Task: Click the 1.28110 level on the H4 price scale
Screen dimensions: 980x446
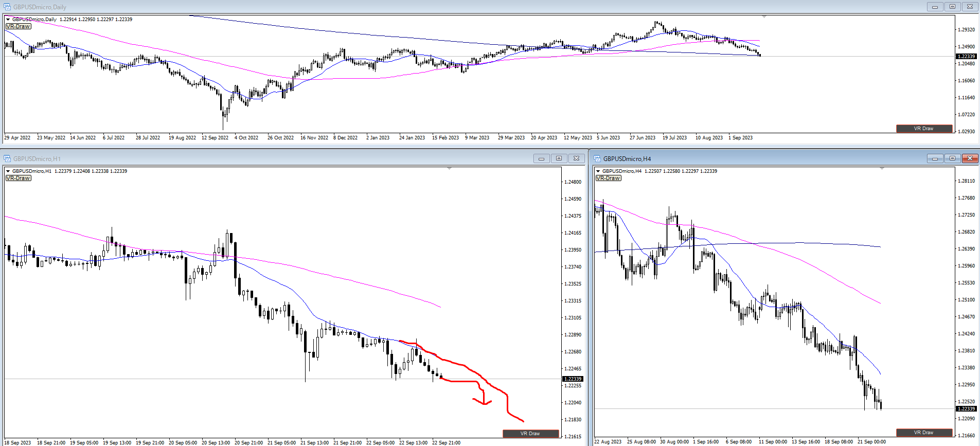Action: click(966, 181)
